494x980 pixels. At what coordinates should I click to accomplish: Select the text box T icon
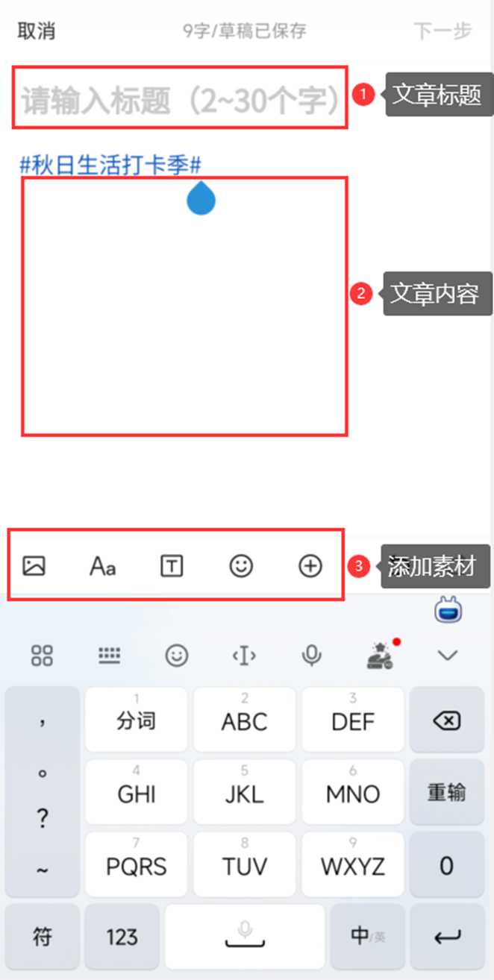click(172, 566)
